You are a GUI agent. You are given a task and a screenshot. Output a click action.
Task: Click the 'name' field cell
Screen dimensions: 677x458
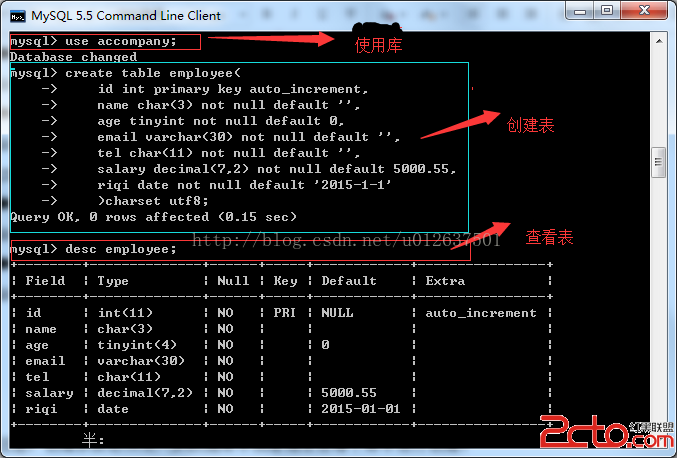pyautogui.click(x=41, y=329)
